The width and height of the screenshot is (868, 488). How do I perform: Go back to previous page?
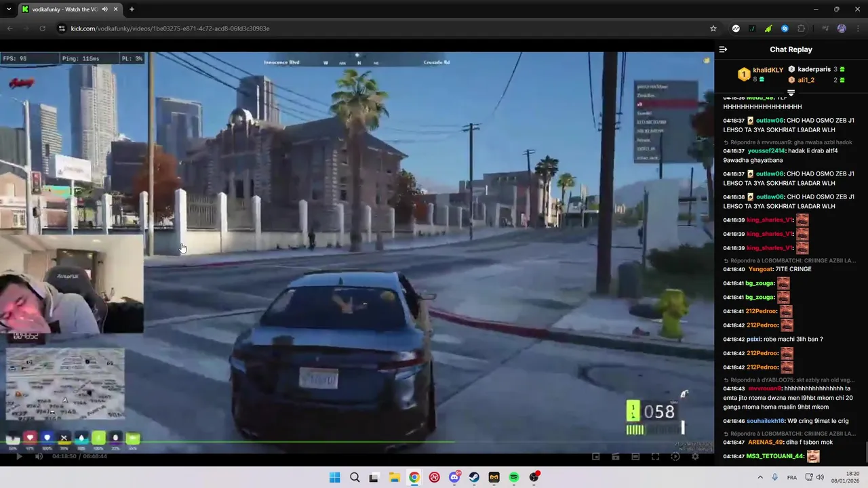(x=9, y=28)
